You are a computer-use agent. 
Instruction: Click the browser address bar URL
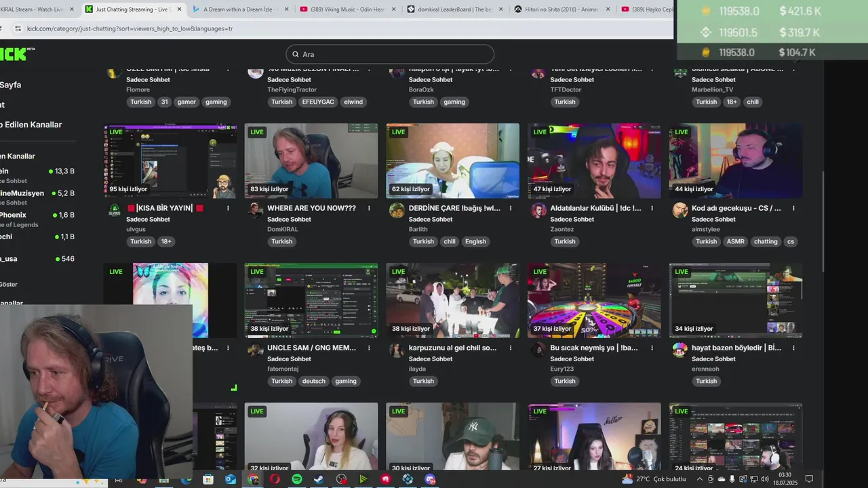pyautogui.click(x=130, y=28)
